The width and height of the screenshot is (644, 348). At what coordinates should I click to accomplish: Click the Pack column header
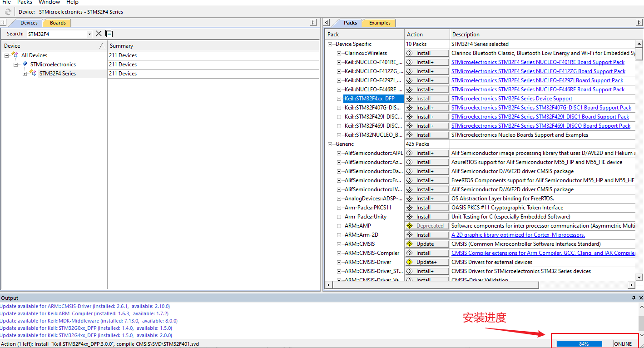[x=365, y=34]
